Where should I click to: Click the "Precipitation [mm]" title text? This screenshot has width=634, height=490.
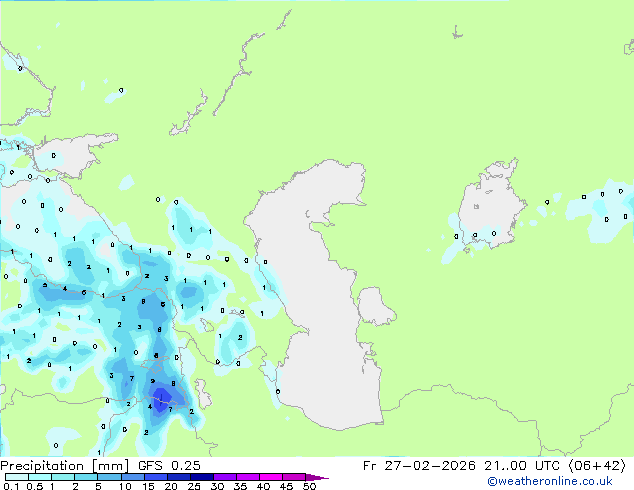(65, 466)
